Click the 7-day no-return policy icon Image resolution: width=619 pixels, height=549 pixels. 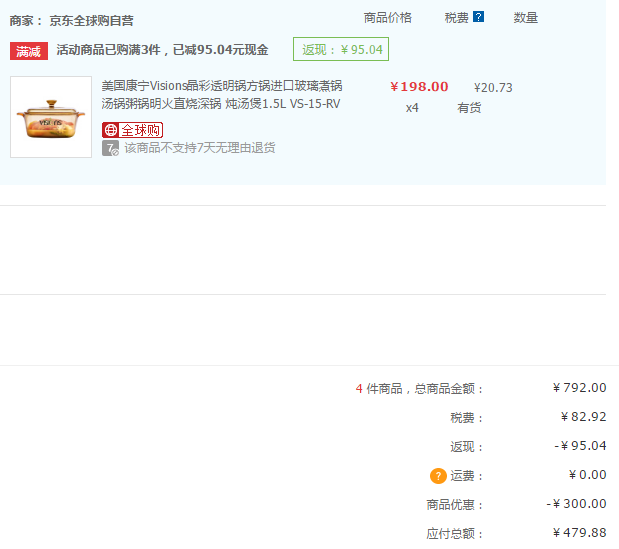(x=110, y=148)
